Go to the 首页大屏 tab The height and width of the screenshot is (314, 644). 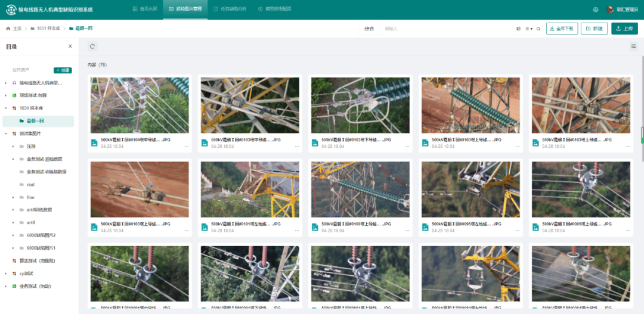click(x=144, y=8)
